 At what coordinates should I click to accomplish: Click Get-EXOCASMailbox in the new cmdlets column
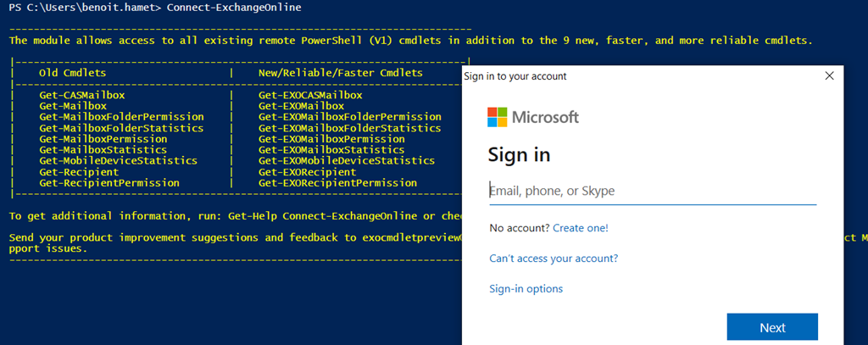point(310,95)
